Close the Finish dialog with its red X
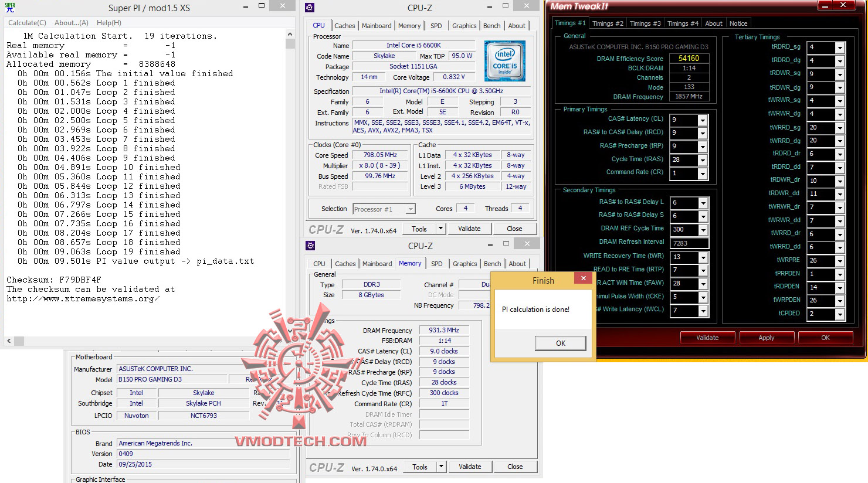 (x=583, y=278)
